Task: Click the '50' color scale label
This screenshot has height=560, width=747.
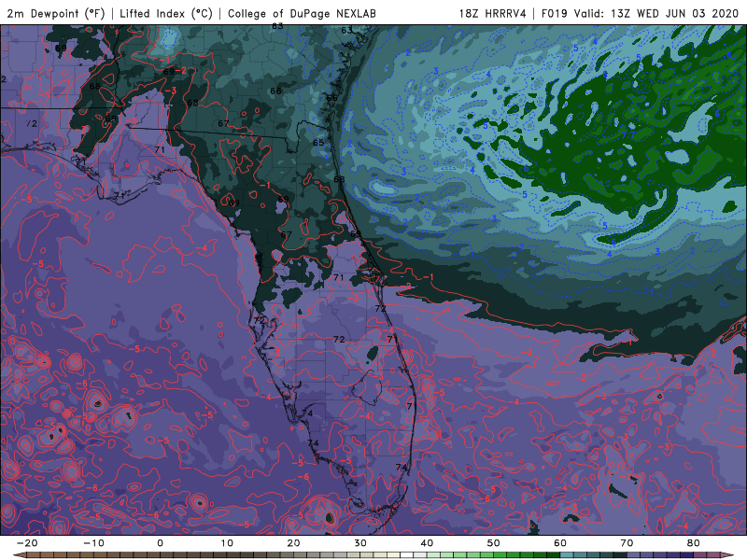Action: pyautogui.click(x=494, y=543)
